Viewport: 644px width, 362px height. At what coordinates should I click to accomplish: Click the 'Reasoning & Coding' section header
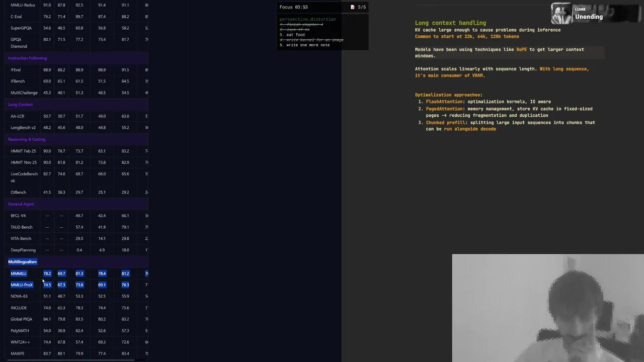click(27, 139)
